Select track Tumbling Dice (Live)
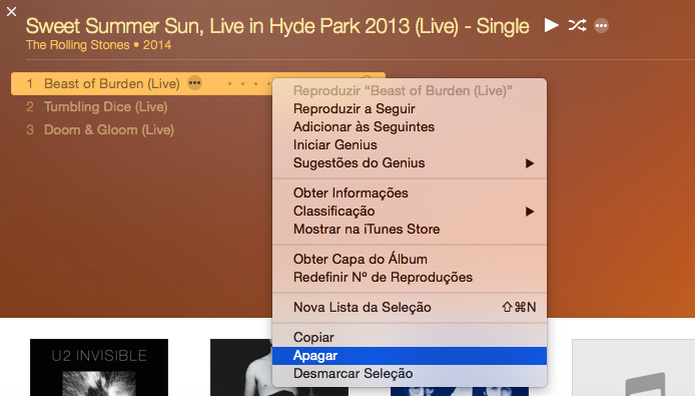This screenshot has height=396, width=695. pos(105,107)
